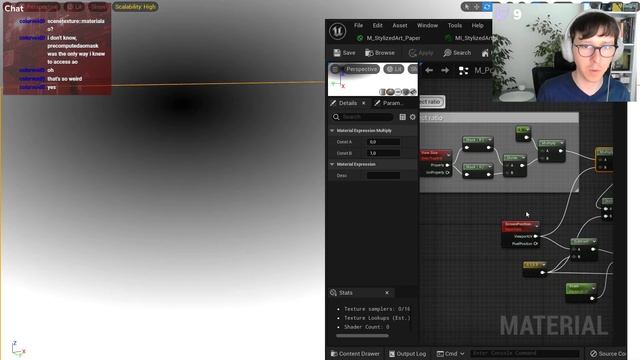640x360 pixels.
Task: Click the PixelPosition output pin
Action: [x=536, y=244]
